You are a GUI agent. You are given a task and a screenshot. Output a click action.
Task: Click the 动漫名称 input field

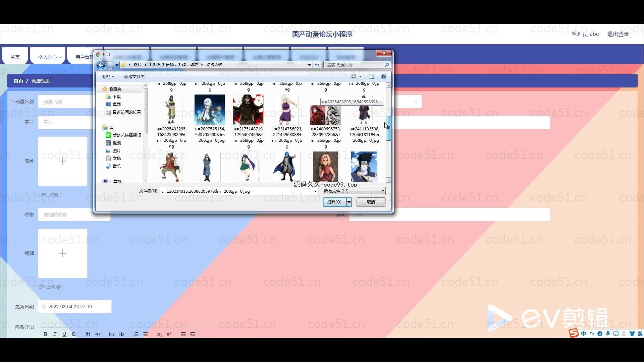tap(65, 102)
